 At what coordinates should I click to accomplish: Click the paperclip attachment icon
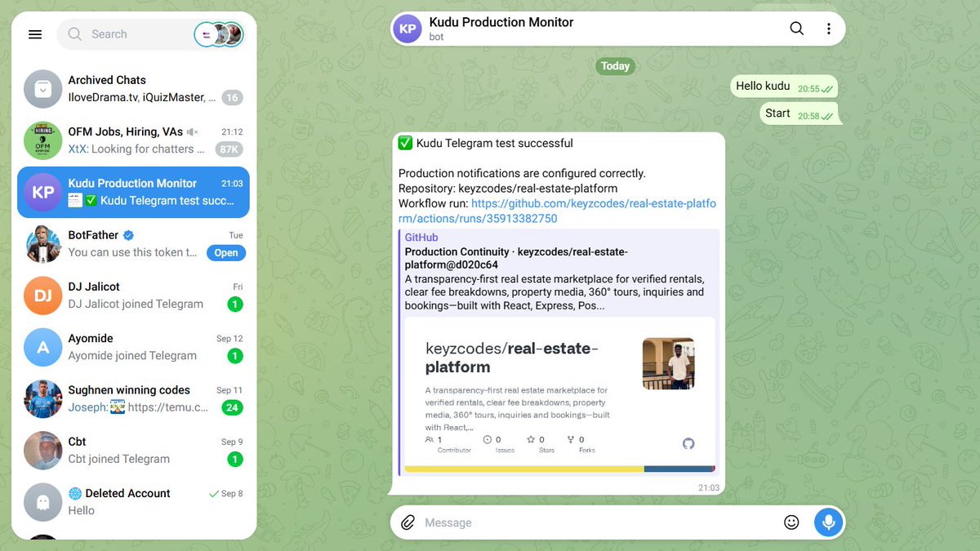pyautogui.click(x=408, y=522)
